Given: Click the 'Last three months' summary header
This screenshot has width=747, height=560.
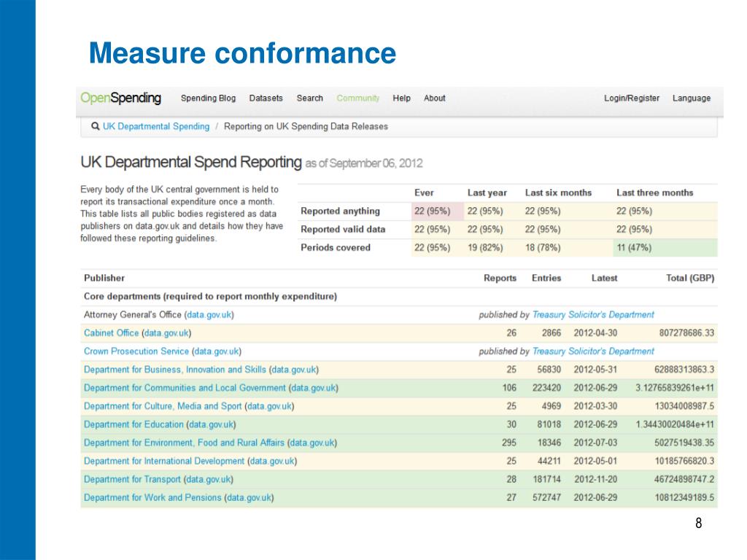Looking at the screenshot, I should (x=654, y=192).
